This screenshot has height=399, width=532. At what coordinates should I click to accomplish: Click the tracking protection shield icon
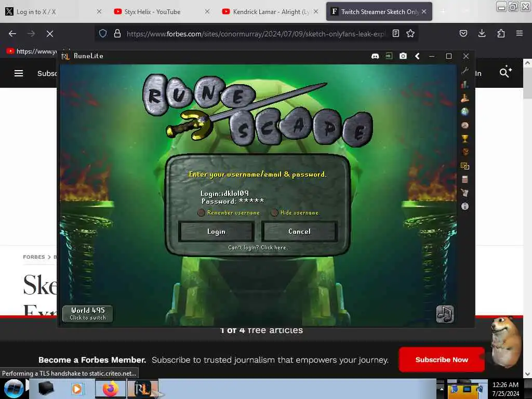click(x=103, y=34)
